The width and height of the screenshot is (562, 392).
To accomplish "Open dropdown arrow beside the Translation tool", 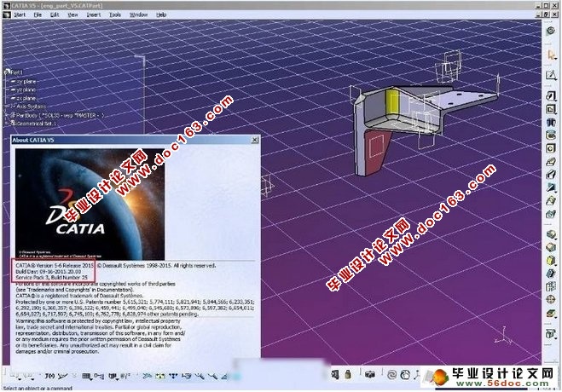I will pyautogui.click(x=556, y=338).
